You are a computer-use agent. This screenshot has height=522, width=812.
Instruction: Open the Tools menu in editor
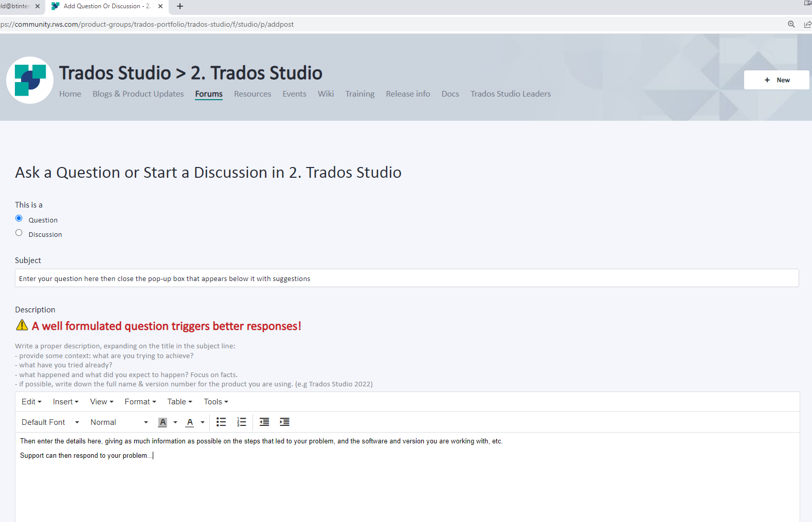(x=215, y=402)
